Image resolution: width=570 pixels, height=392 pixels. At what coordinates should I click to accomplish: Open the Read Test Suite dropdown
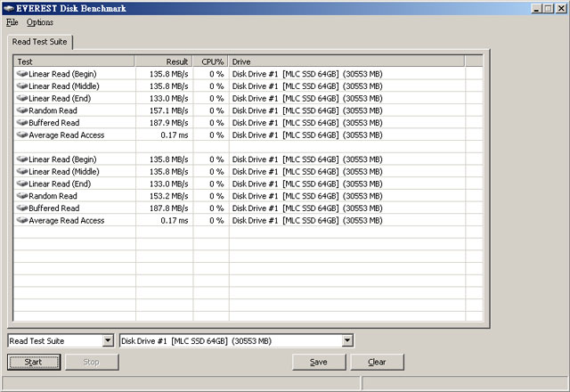[108, 340]
